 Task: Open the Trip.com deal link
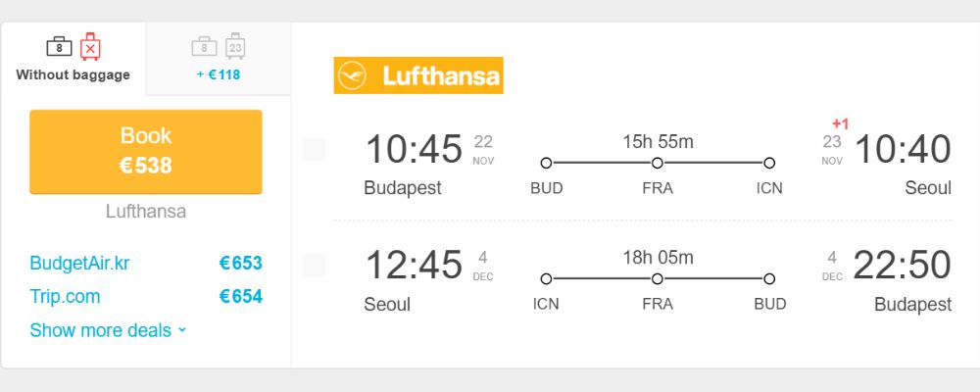65,296
